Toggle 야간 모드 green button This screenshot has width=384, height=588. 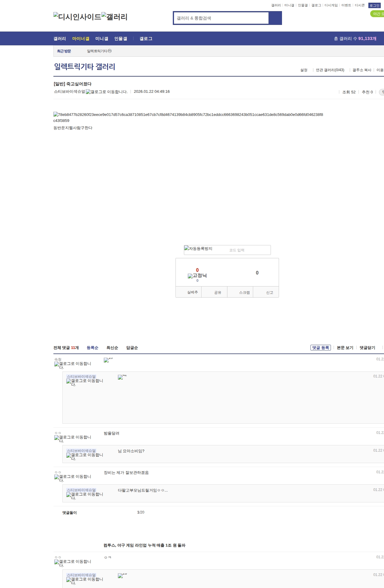click(x=377, y=14)
